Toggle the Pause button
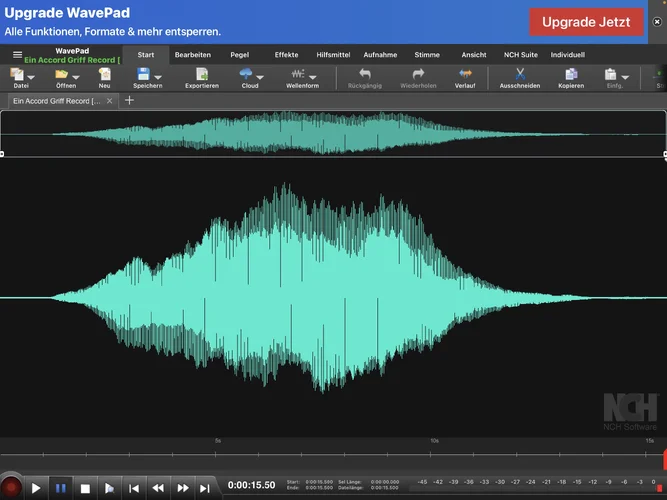 (x=61, y=488)
